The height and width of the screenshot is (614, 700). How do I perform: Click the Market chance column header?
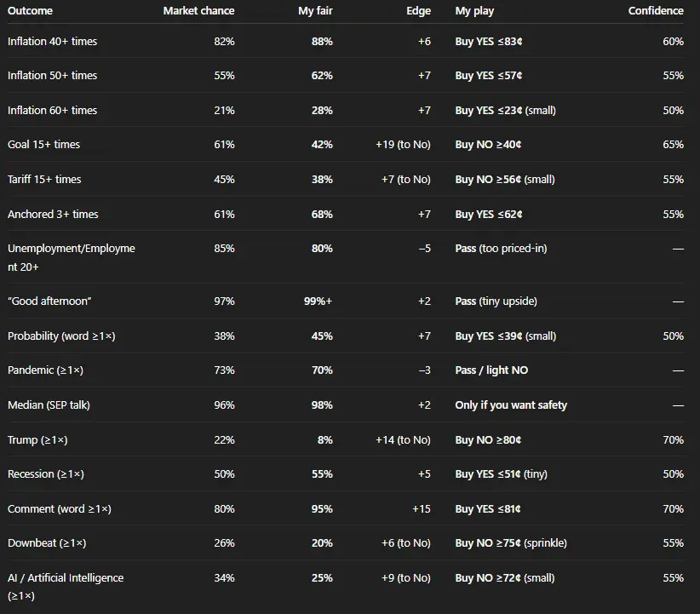pos(198,11)
